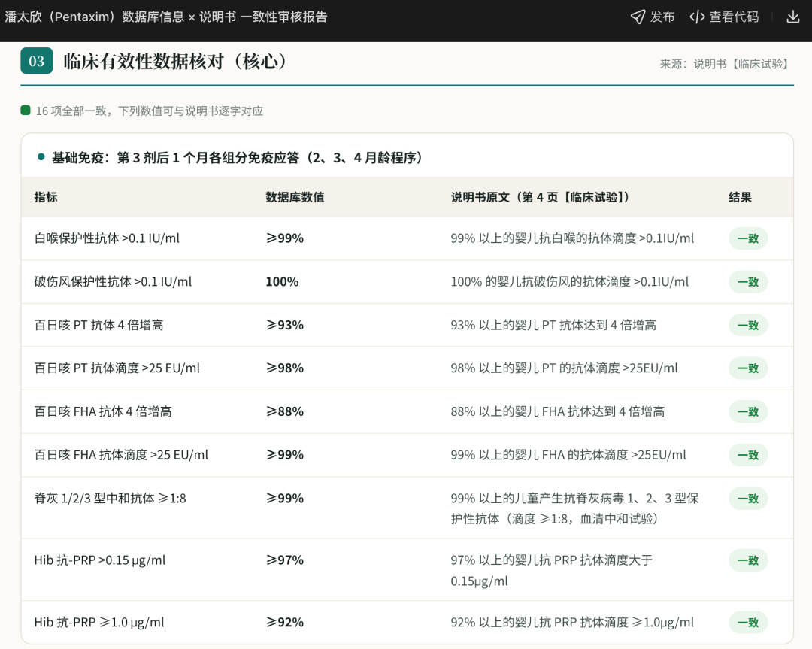Viewport: 812px width, 649px height.
Task: Click the paper plane publish icon
Action: click(x=638, y=17)
